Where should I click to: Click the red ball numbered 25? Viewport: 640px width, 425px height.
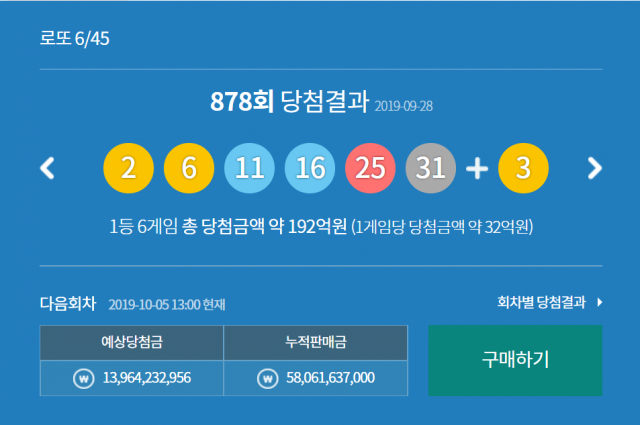coord(370,168)
